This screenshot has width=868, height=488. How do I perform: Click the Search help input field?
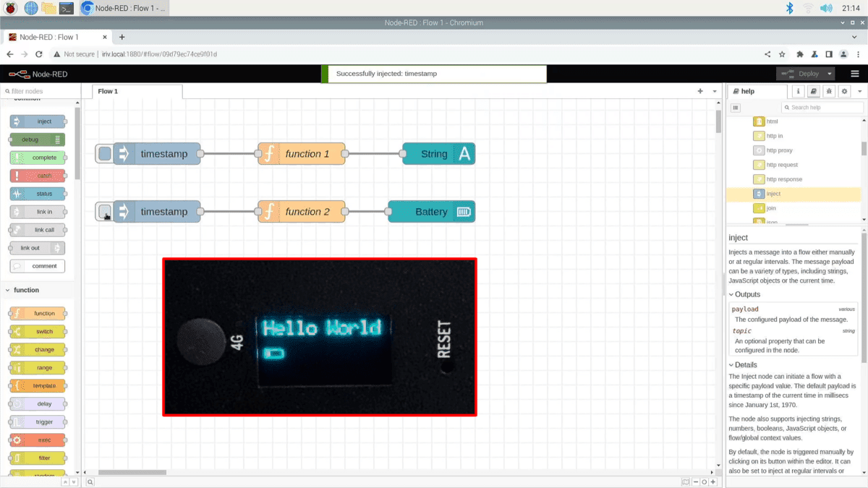(x=822, y=107)
